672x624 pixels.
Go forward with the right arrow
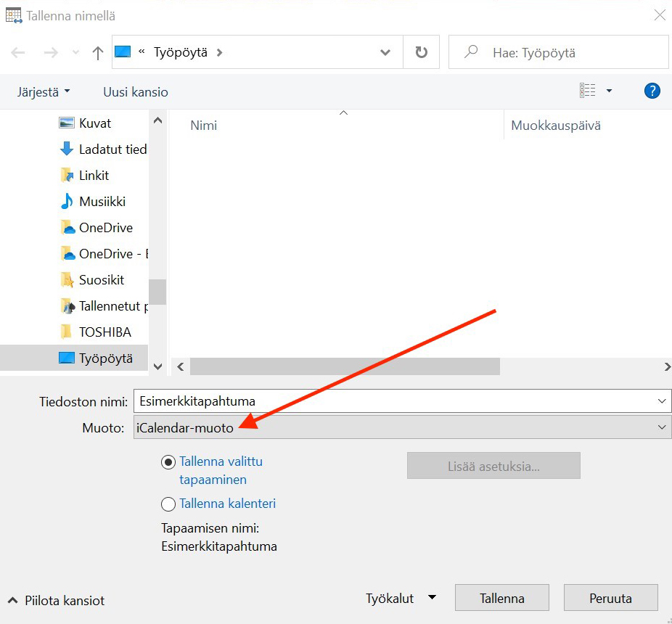point(51,53)
